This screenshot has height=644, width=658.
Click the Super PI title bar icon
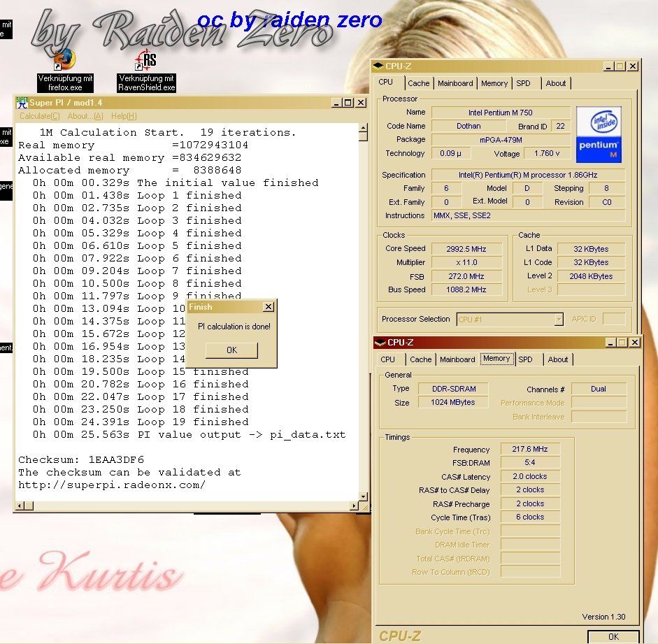point(22,102)
